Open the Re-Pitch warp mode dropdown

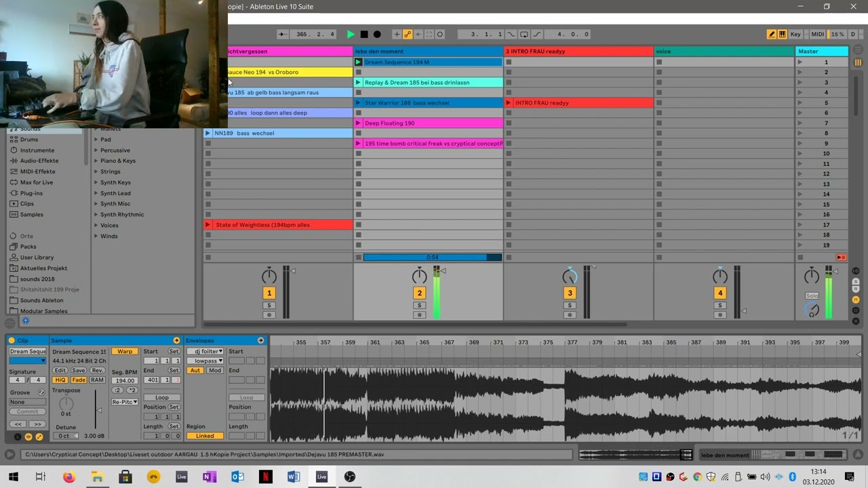(x=125, y=402)
